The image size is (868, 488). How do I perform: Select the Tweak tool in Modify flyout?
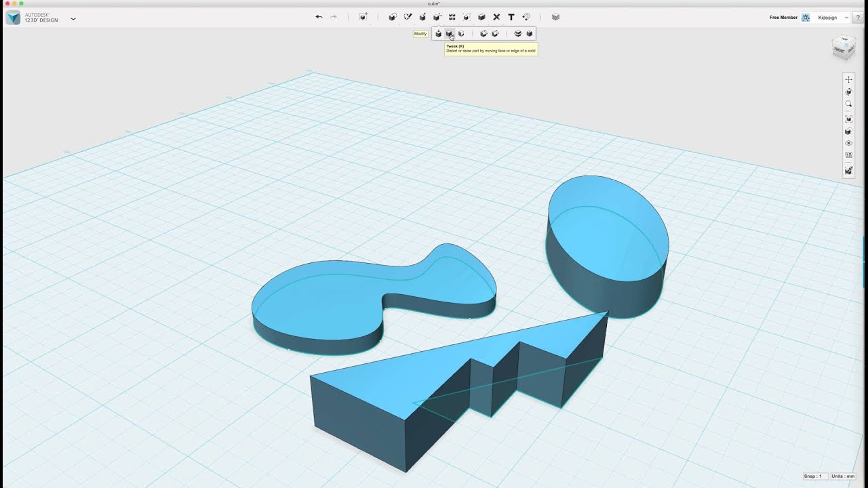[449, 33]
